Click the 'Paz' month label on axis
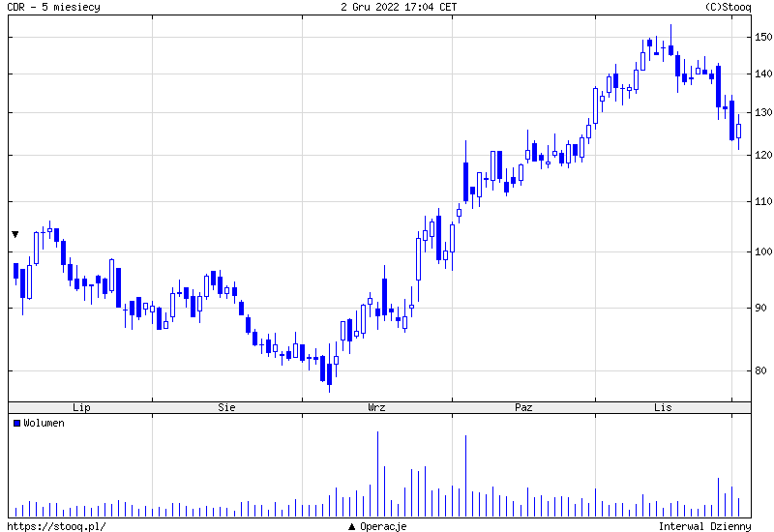The width and height of the screenshot is (774, 532). 523,407
